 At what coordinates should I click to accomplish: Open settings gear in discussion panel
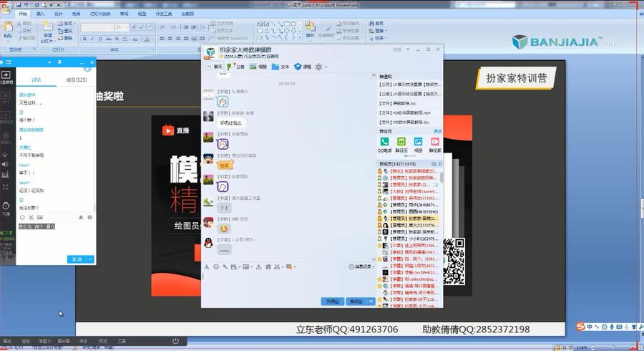coord(89,218)
